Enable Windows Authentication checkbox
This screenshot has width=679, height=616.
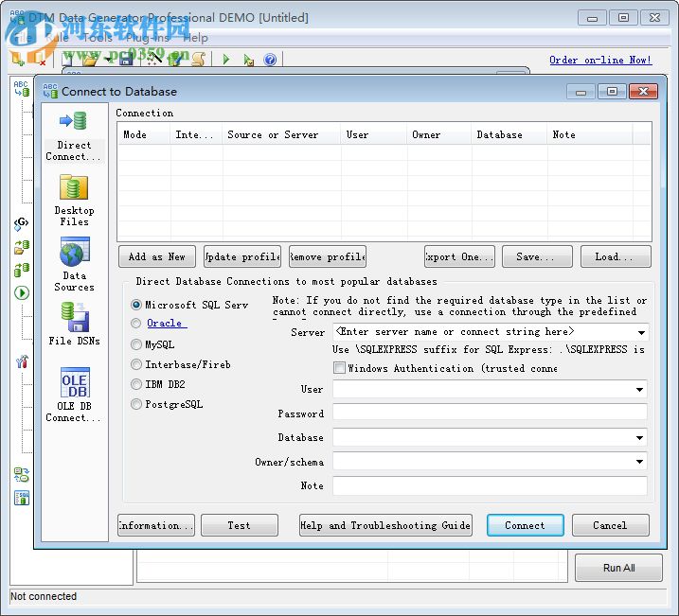(339, 368)
